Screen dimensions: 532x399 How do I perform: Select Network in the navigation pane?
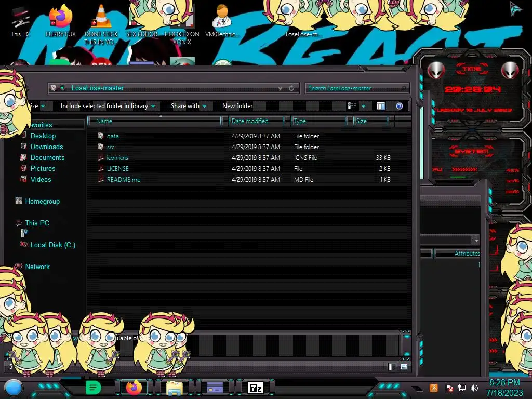(37, 267)
